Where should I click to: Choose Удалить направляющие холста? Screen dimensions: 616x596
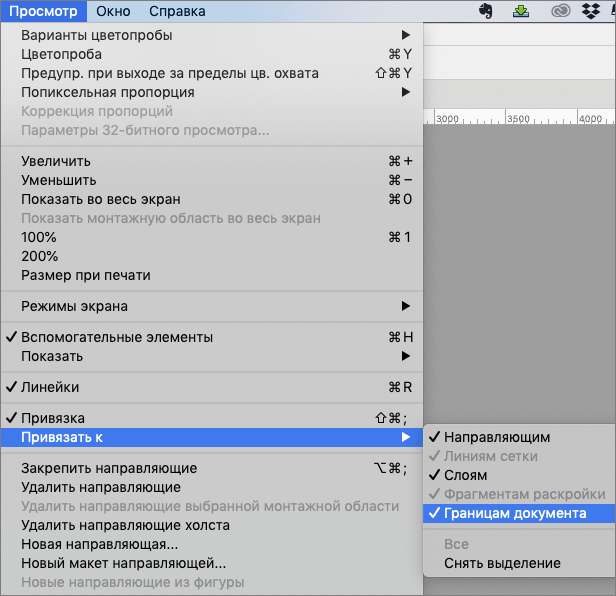[x=212, y=525]
